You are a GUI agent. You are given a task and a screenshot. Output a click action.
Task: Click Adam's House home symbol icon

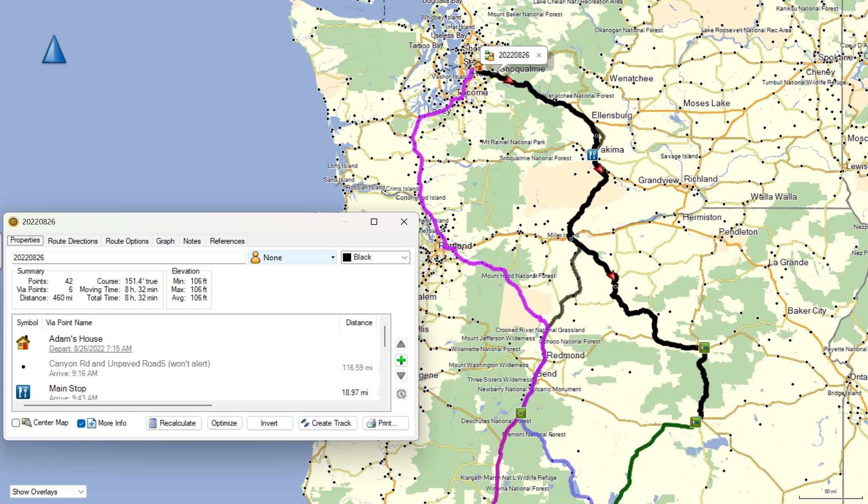pyautogui.click(x=23, y=343)
